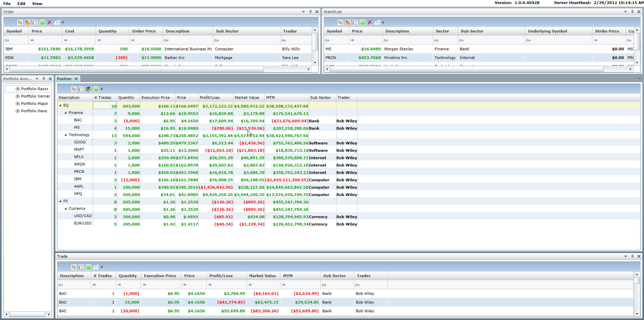
Task: Click green Excel export icon in Order toolbar
Action: (x=42, y=22)
